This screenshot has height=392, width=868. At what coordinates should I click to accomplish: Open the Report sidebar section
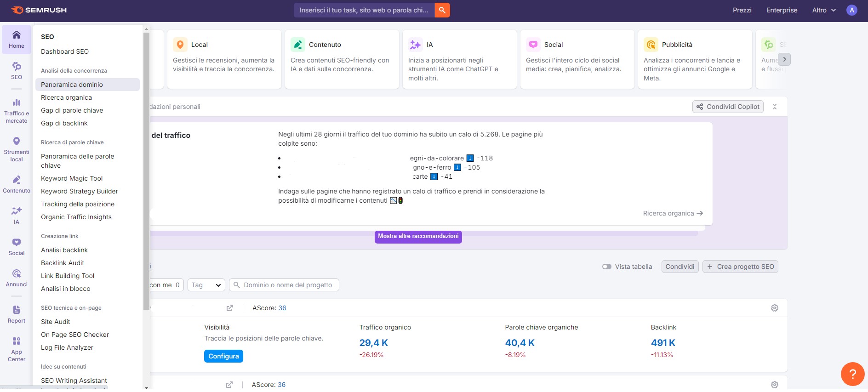point(17,314)
